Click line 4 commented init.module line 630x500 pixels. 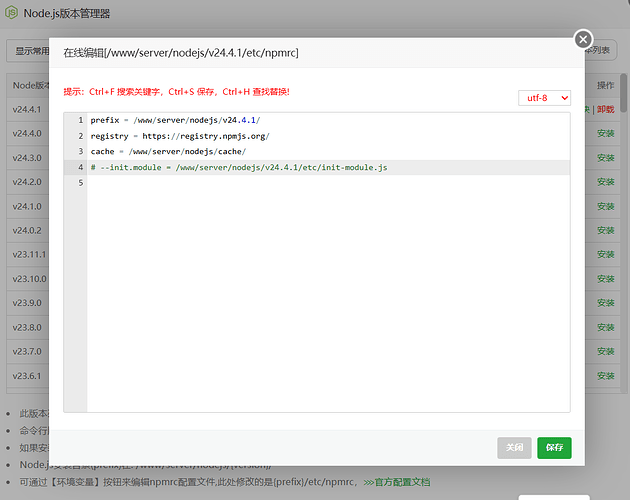coord(239,167)
